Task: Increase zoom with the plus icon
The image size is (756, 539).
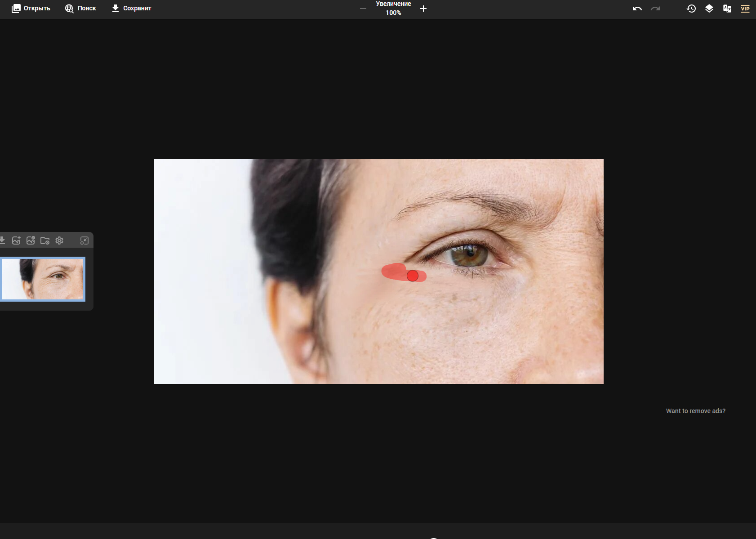Action: coord(423,9)
